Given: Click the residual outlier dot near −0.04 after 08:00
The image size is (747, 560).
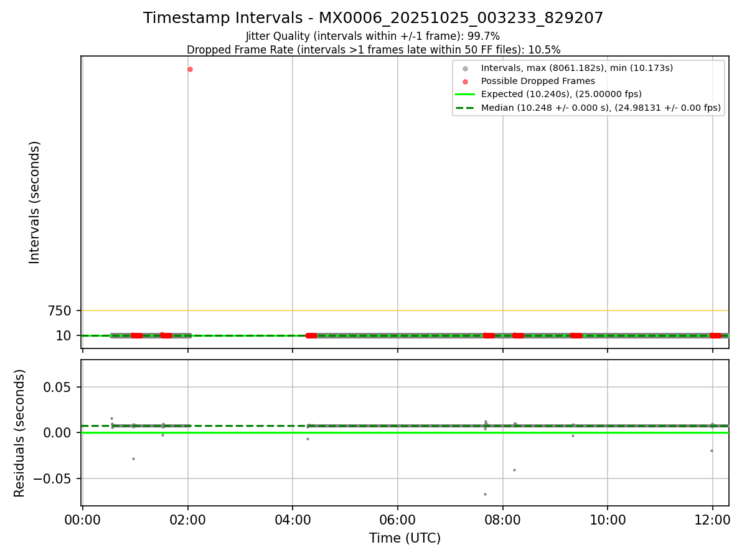Looking at the screenshot, I should [514, 470].
